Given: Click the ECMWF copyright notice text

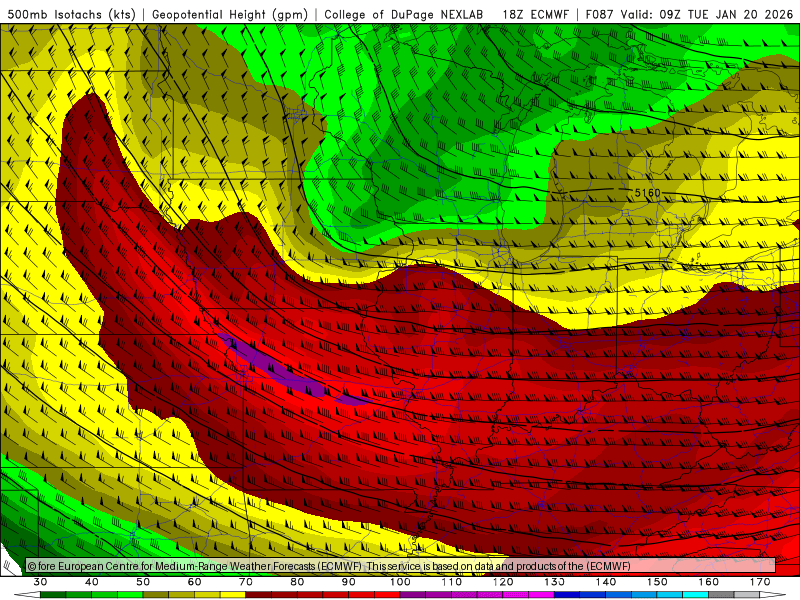Looking at the screenshot, I should [x=329, y=566].
